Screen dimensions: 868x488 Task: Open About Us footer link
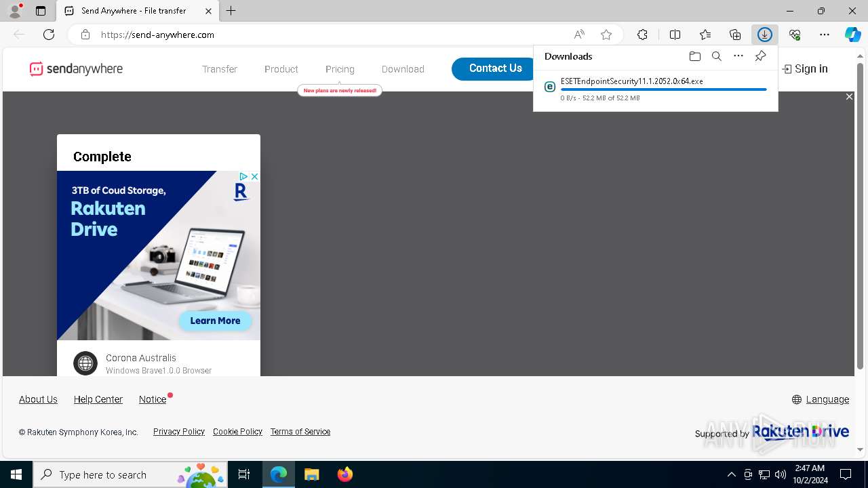tap(38, 399)
